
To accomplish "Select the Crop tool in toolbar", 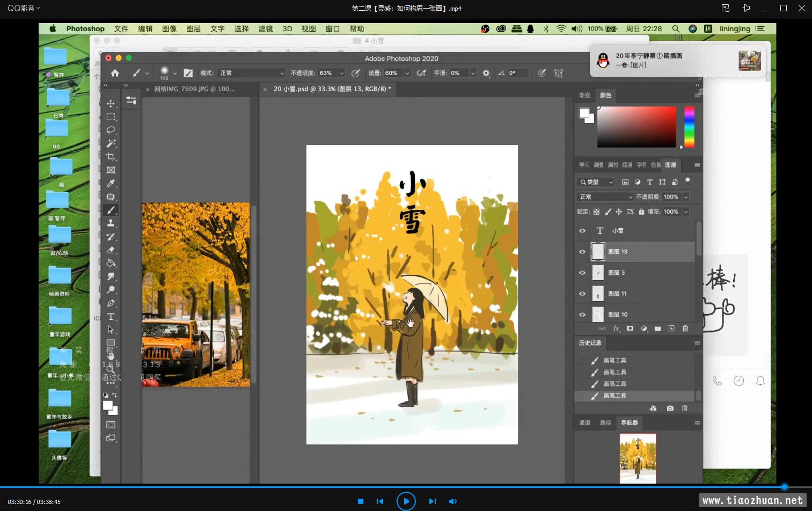I will point(111,157).
